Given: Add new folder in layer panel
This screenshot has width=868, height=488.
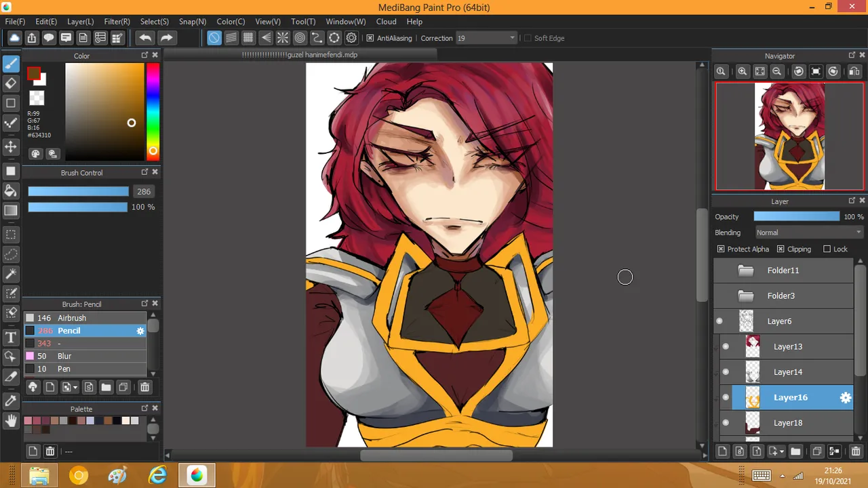Looking at the screenshot, I should click(x=795, y=451).
